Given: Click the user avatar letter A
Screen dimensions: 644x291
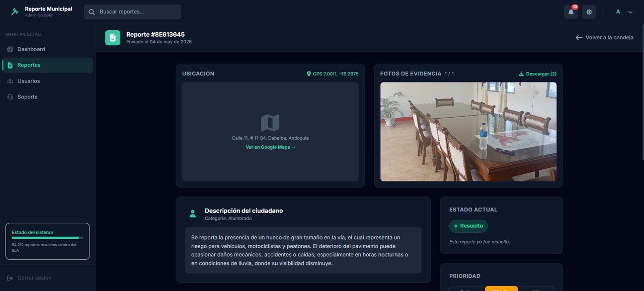Looking at the screenshot, I should [618, 12].
